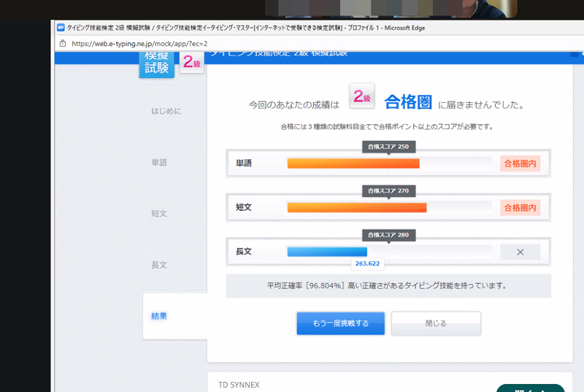
Task: Select the 結果 sidebar tab
Action: (159, 316)
